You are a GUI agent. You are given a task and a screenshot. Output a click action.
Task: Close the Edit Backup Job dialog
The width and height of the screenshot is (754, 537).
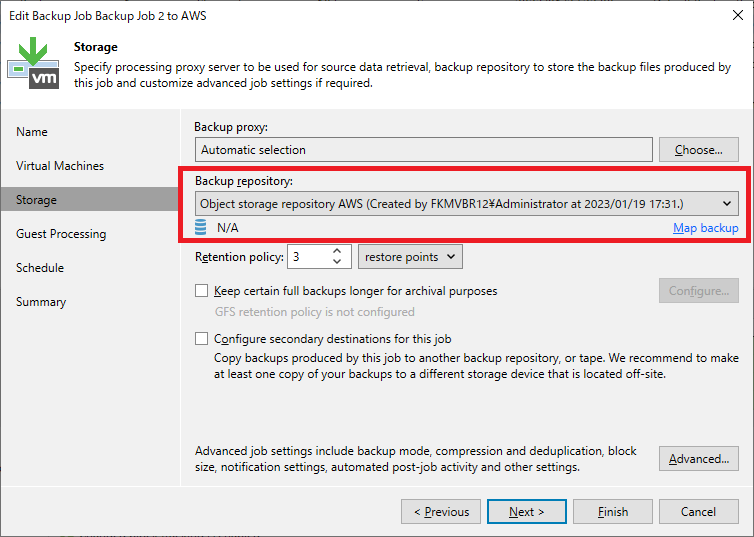(738, 15)
